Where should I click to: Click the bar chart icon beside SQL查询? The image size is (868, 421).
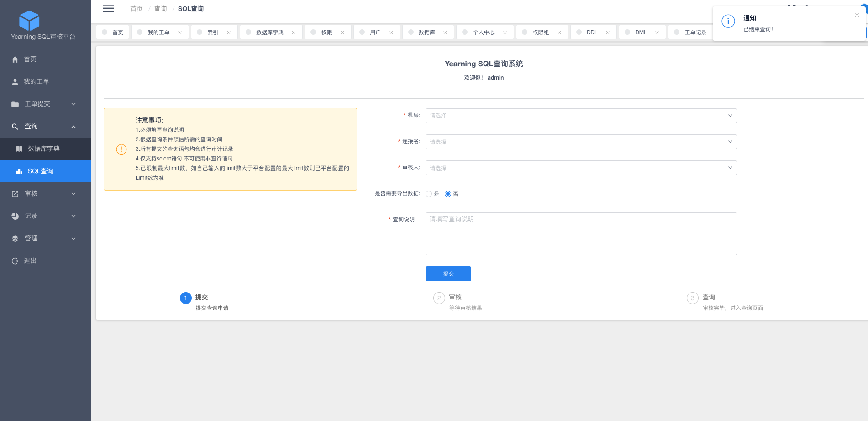point(19,171)
